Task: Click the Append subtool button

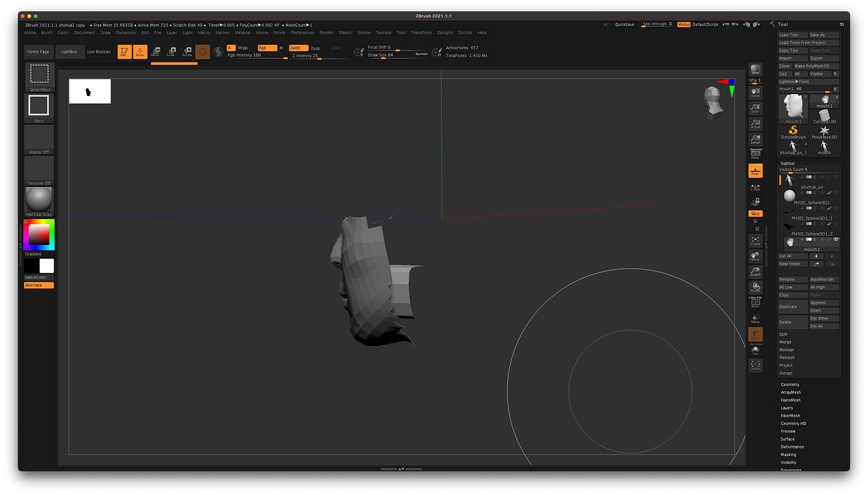Action: [824, 304]
